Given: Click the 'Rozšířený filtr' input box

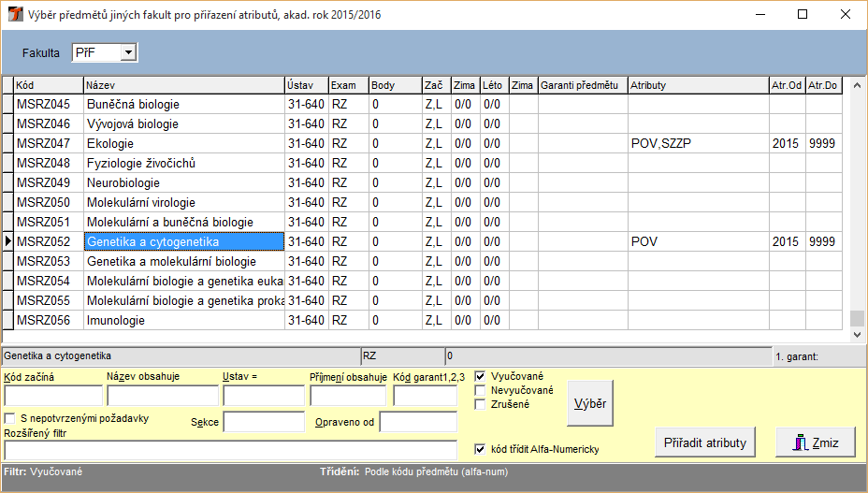Looking at the screenshot, I should pyautogui.click(x=230, y=450).
